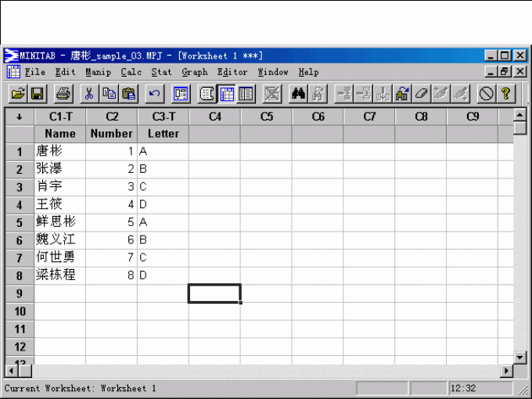The height and width of the screenshot is (399, 532).
Task: Click the Cancel circle-slash toolbar icon
Action: click(486, 94)
